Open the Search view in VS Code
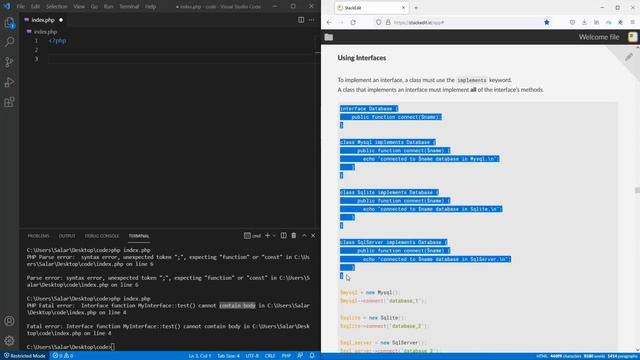The width and height of the screenshot is (640, 360). pyautogui.click(x=9, y=42)
